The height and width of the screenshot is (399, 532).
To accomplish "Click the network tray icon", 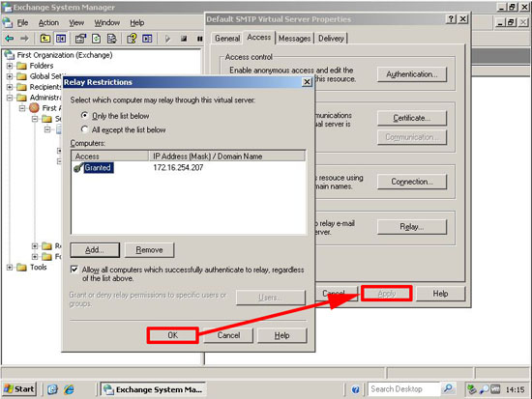I will [471, 389].
